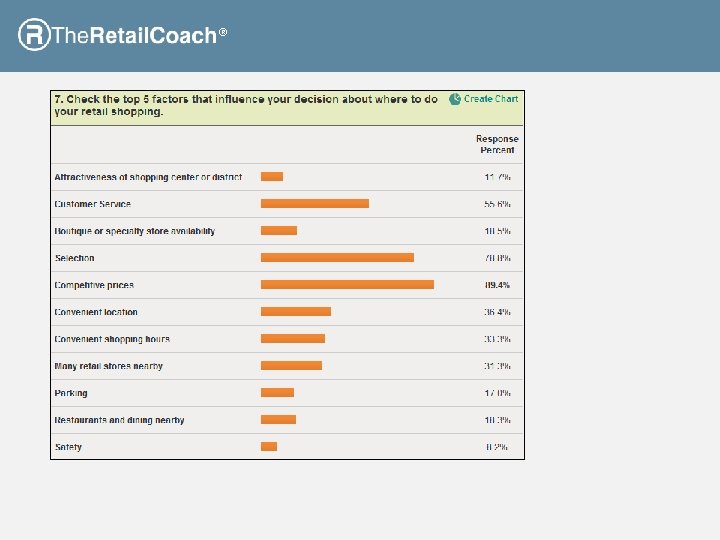The height and width of the screenshot is (540, 720).
Task: Click the Restaurants and dining nearby label
Action: pyautogui.click(x=119, y=420)
